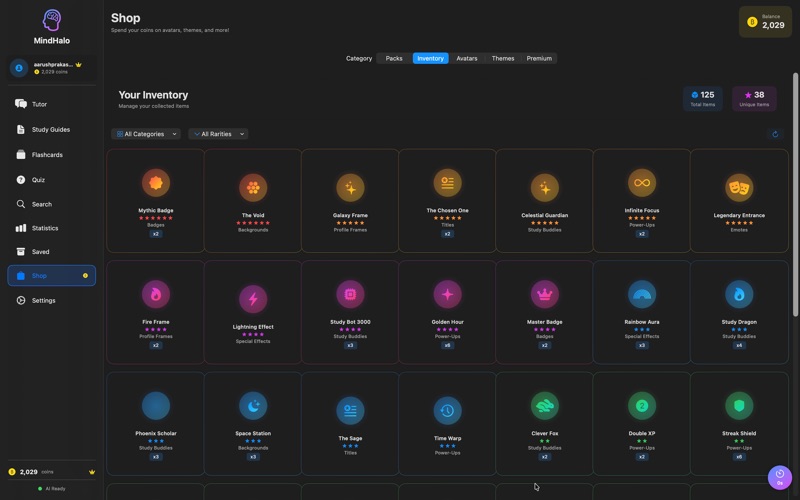Click the 'Your Inventory' heading
The height and width of the screenshot is (500, 800).
tap(153, 95)
